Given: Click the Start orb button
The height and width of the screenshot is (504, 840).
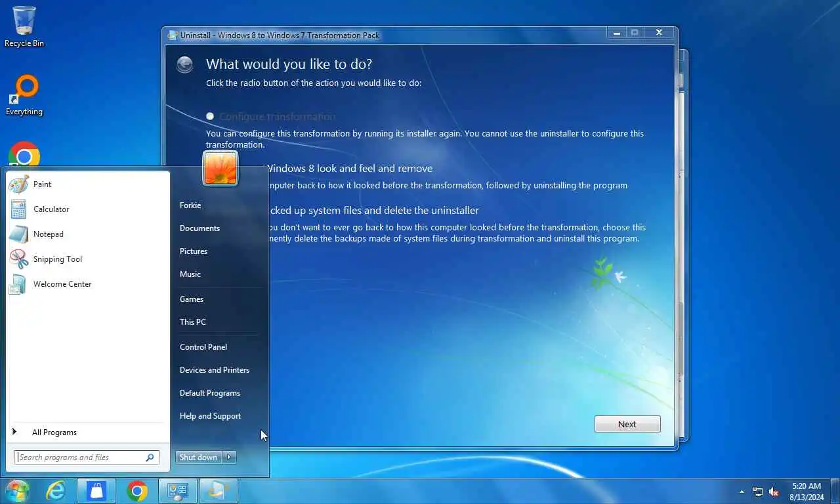Looking at the screenshot, I should 17,491.
